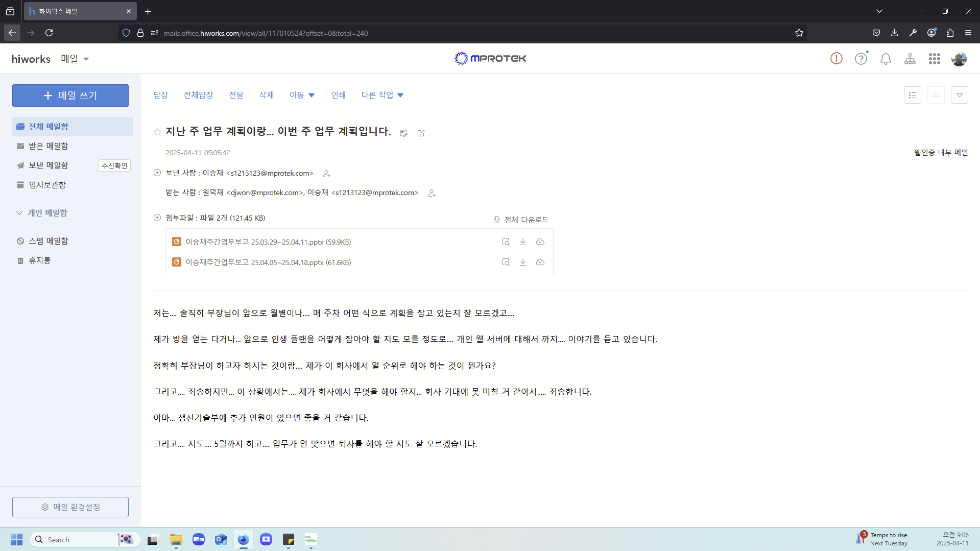Bookmark this page with star icon
Viewport: 980px width, 551px height.
pos(799,33)
